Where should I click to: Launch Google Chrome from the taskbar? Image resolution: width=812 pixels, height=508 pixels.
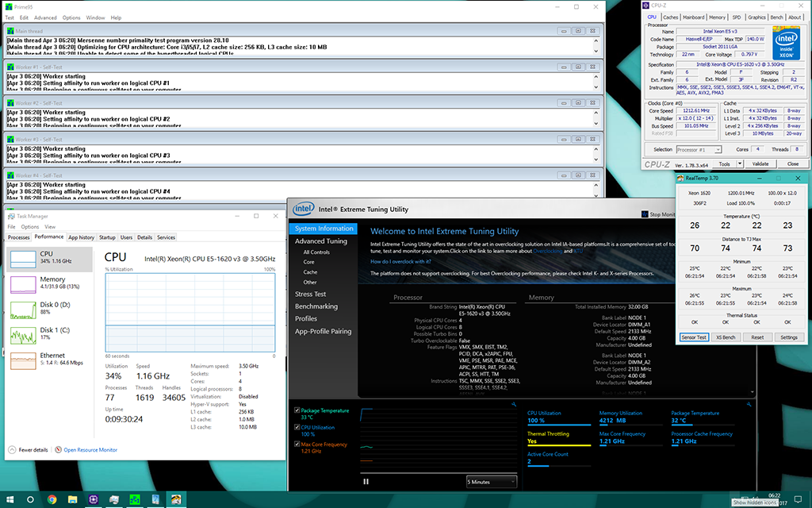(52, 500)
